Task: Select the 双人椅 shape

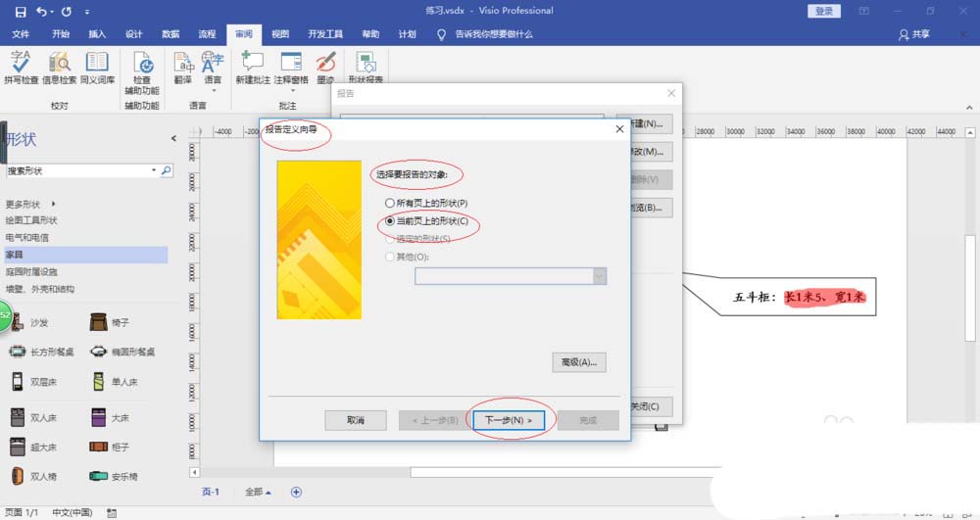Action: tap(33, 476)
